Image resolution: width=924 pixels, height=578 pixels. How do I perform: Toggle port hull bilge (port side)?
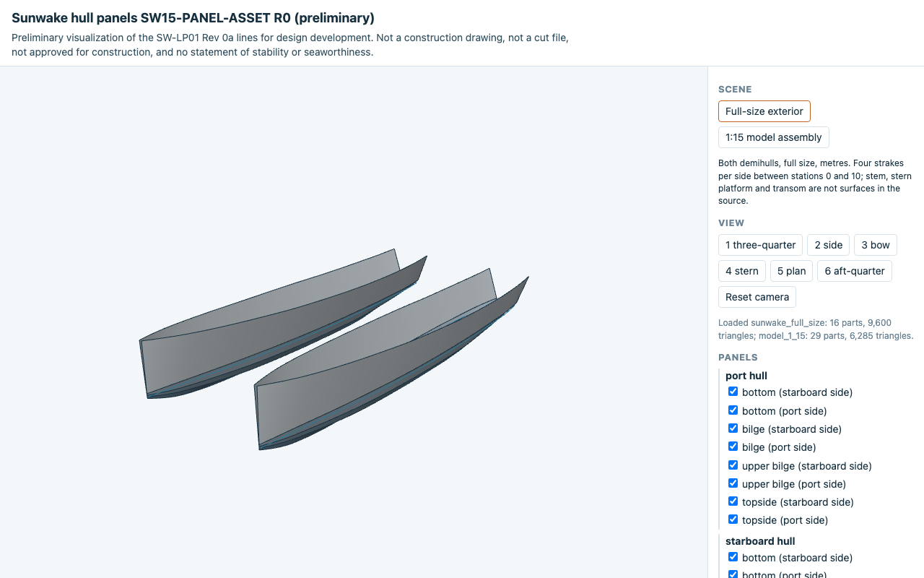[733, 447]
